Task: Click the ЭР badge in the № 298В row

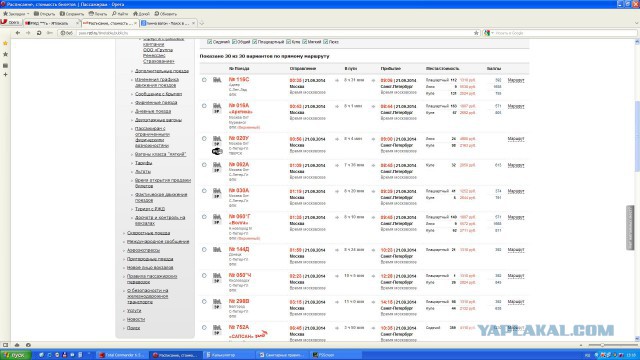Action: click(217, 307)
